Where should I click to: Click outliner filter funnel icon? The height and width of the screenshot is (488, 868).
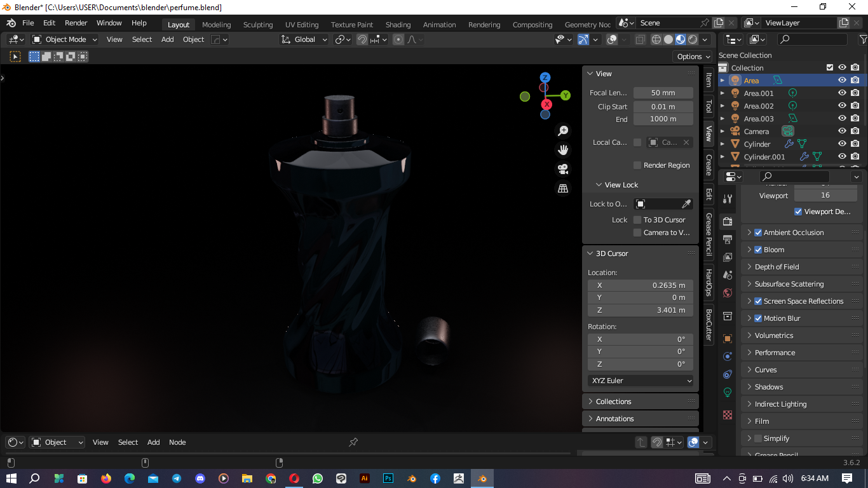pyautogui.click(x=863, y=39)
